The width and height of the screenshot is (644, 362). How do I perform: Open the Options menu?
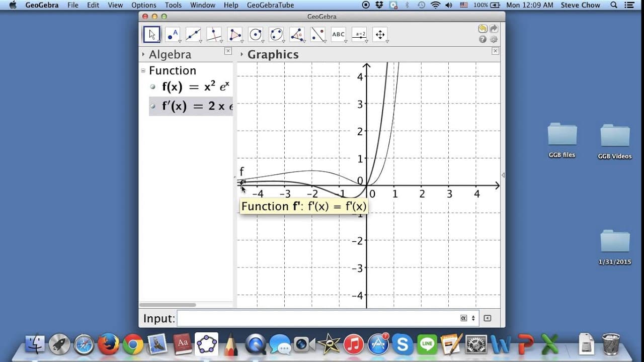[144, 5]
